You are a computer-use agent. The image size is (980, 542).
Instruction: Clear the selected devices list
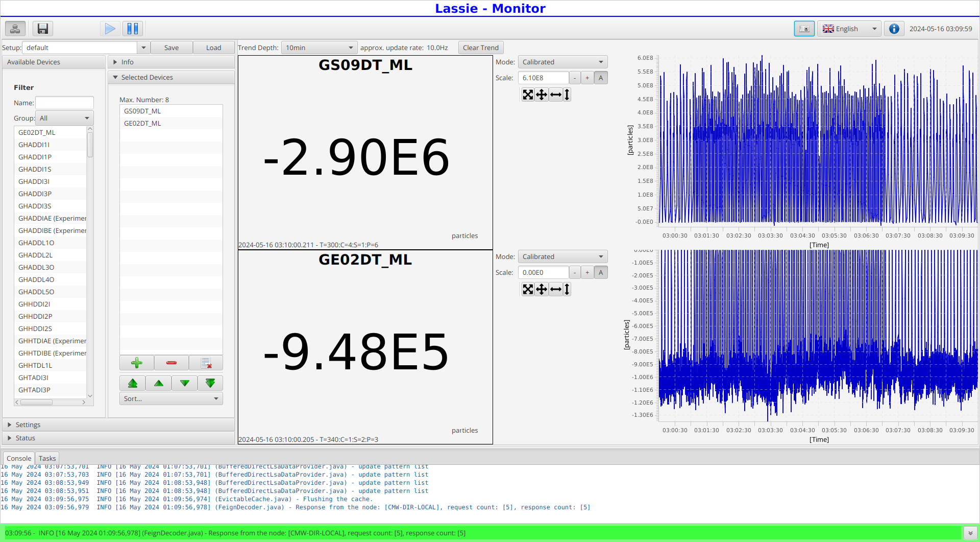[206, 363]
